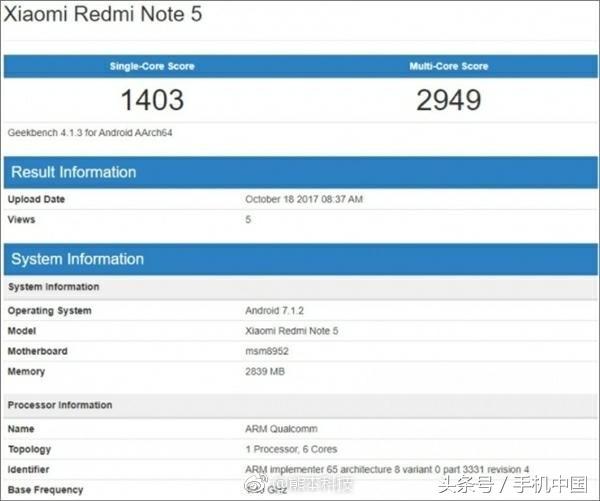Click the Views count value 5
This screenshot has height=501, width=600.
point(248,220)
